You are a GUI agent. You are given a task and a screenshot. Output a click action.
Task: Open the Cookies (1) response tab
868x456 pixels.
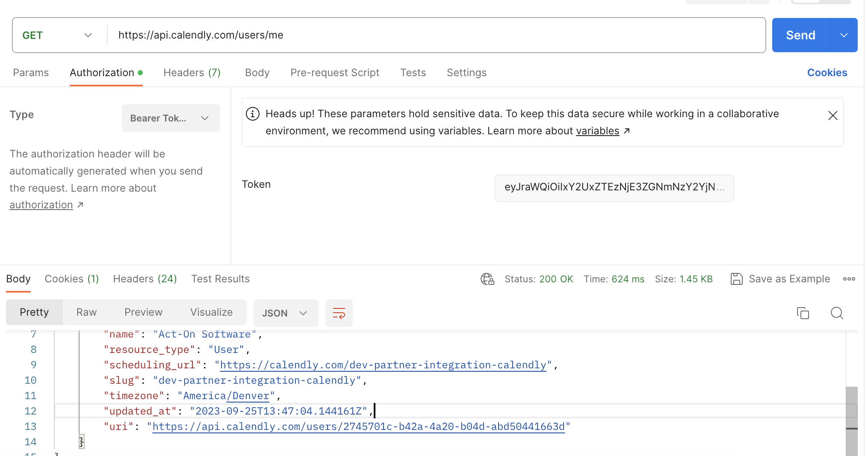pyautogui.click(x=71, y=278)
